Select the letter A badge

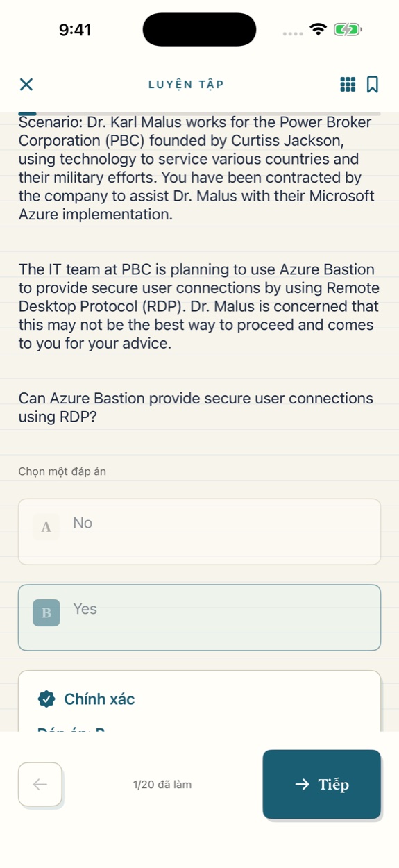coord(46,526)
